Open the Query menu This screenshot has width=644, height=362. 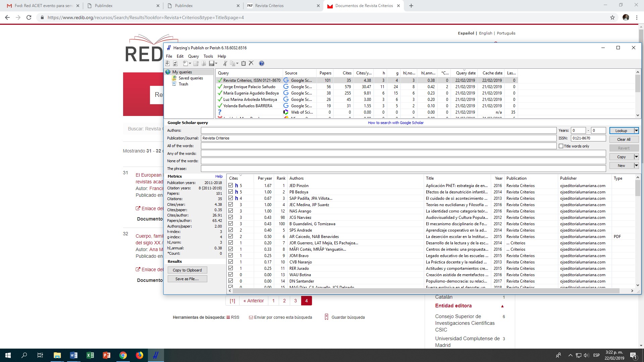[193, 56]
